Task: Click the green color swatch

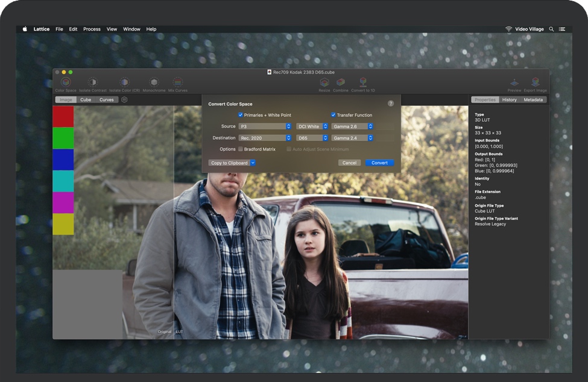Action: point(63,137)
